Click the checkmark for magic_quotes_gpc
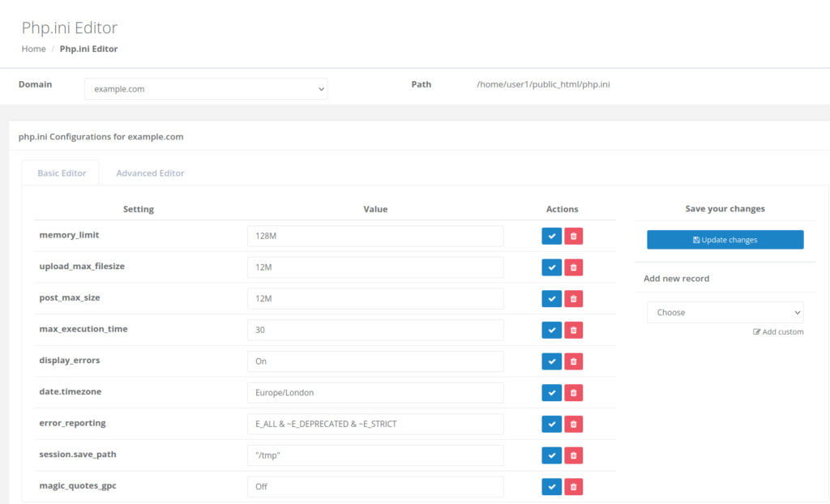The image size is (830, 504). (x=551, y=486)
